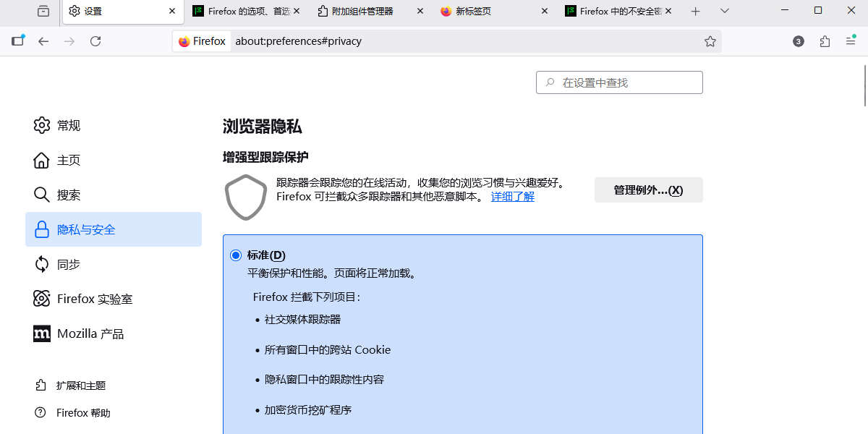Image resolution: width=868 pixels, height=434 pixels.
Task: Open 搜索 settings category
Action: pos(114,195)
